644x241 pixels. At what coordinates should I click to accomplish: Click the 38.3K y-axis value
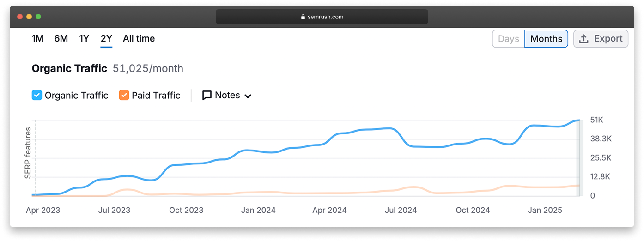pos(601,139)
